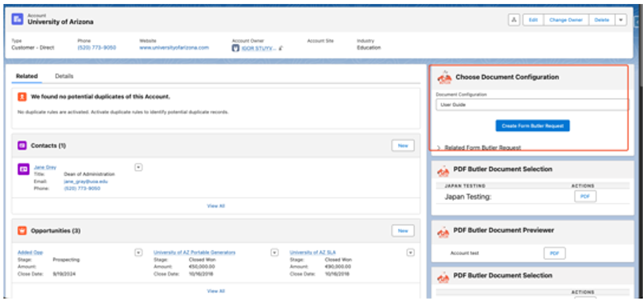Switch to the Details tab

[64, 76]
